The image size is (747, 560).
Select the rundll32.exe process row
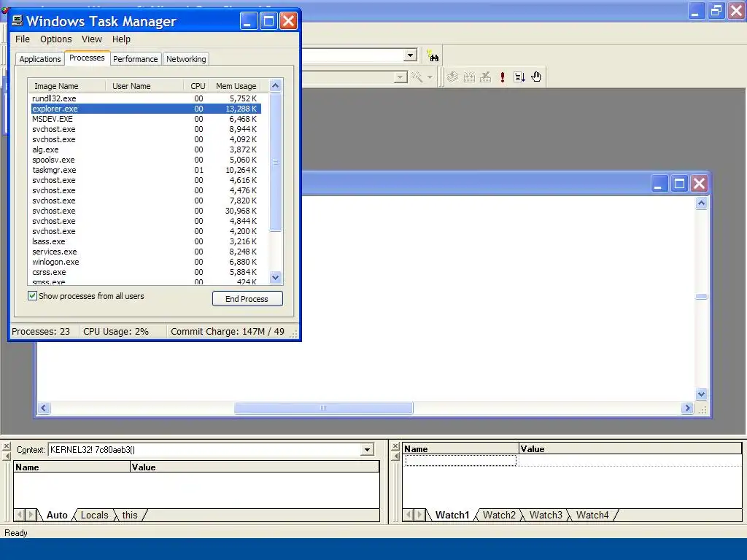pyautogui.click(x=146, y=98)
